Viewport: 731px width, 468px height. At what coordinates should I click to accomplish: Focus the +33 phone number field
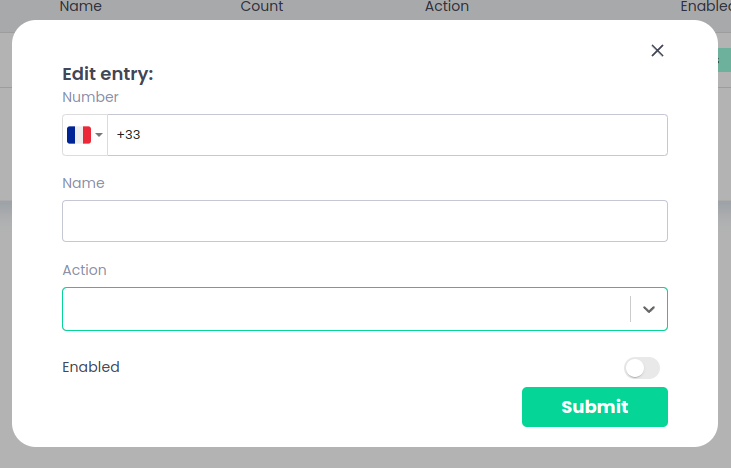(x=386, y=135)
